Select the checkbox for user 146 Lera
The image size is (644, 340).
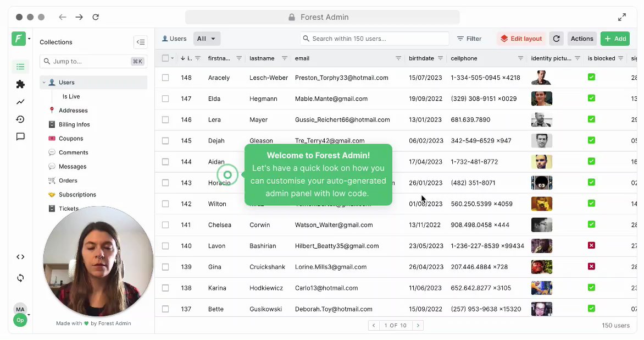(x=165, y=119)
